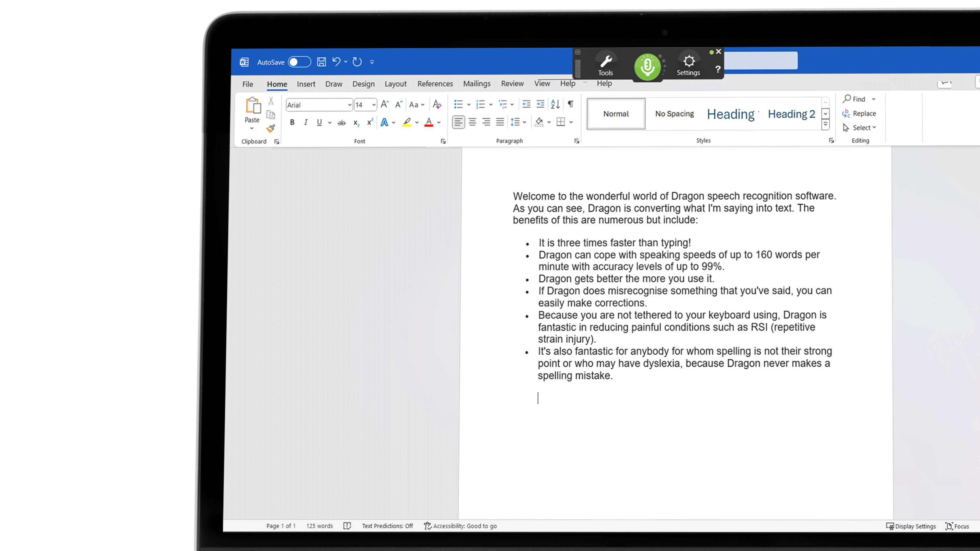The height and width of the screenshot is (551, 980).
Task: Apply the Heading 2 style
Action: 791,114
